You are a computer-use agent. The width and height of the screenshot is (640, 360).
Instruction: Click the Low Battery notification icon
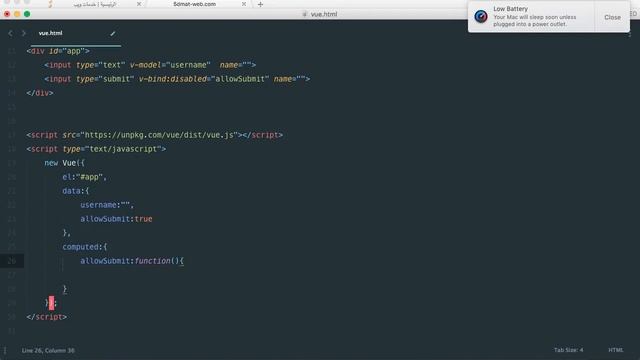[481, 17]
